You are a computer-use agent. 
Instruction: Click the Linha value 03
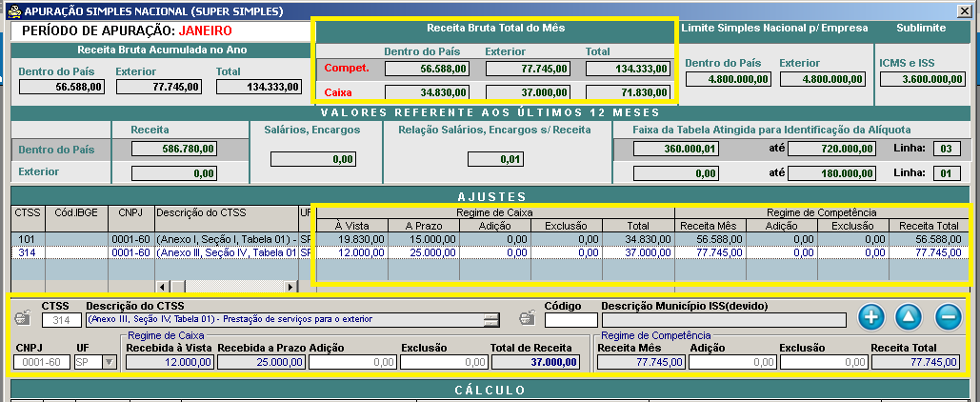click(947, 149)
